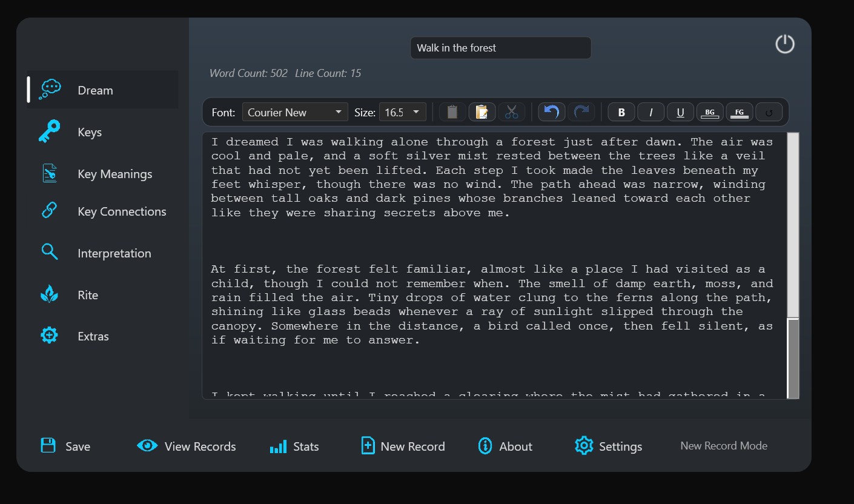Open Key Connections via its chain-link icon

coord(49,211)
